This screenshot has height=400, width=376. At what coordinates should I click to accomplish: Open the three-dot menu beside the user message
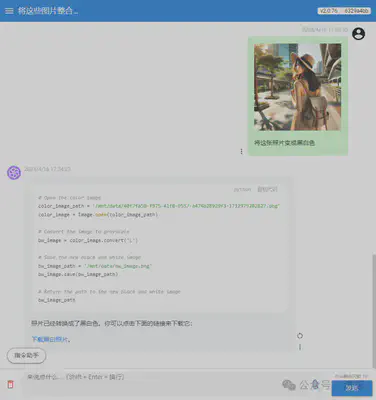[241, 152]
